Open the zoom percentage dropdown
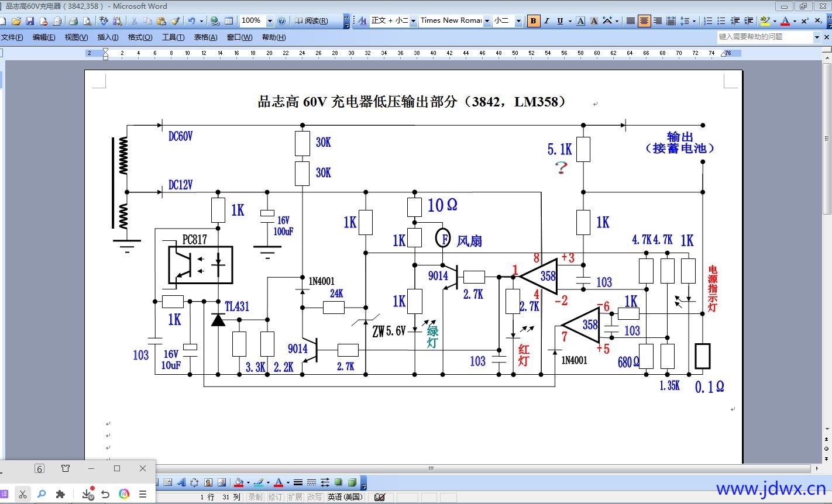Screen dimensions: 832x504 coord(270,21)
